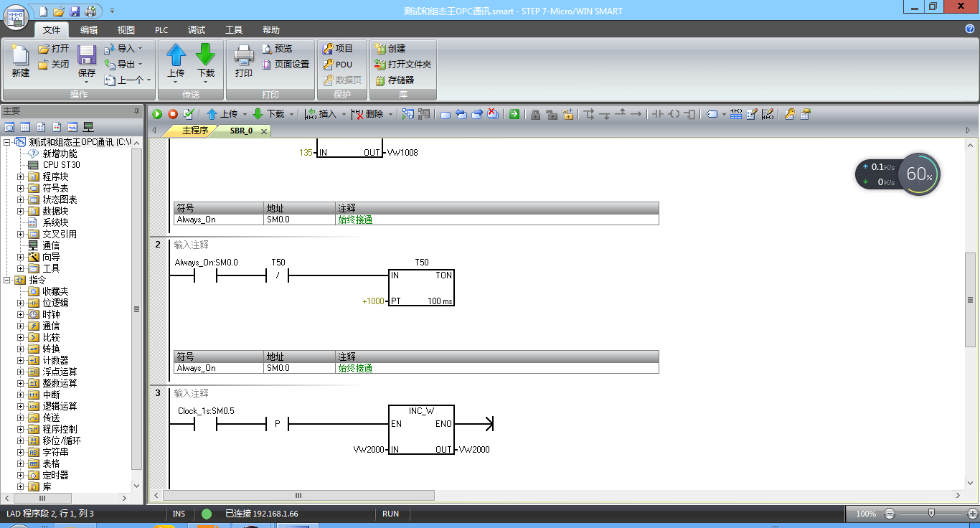Click the red STOP button in editor toolbar
The width and height of the screenshot is (980, 528).
coord(173,114)
